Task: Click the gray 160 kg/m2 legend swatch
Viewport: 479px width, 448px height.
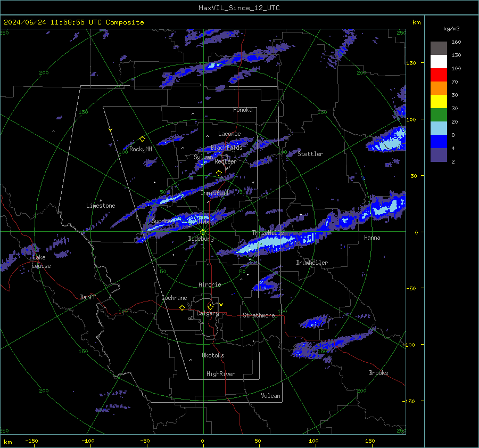Action: [439, 48]
